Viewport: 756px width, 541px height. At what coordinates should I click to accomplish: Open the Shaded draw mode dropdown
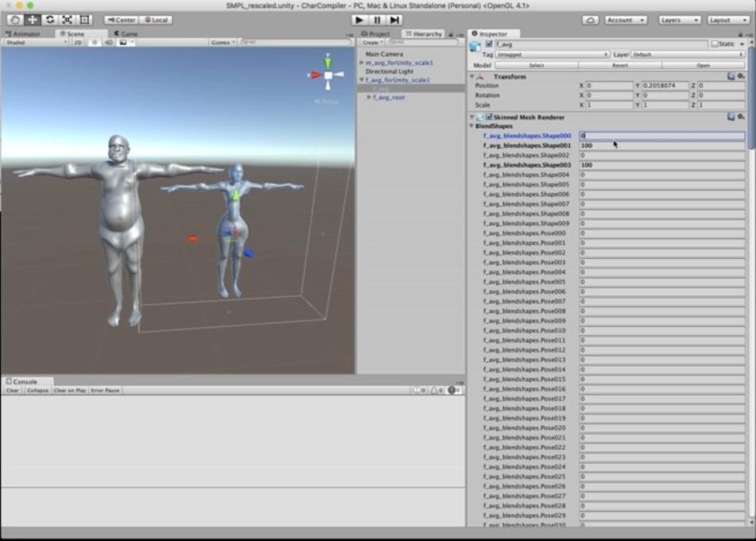point(36,43)
